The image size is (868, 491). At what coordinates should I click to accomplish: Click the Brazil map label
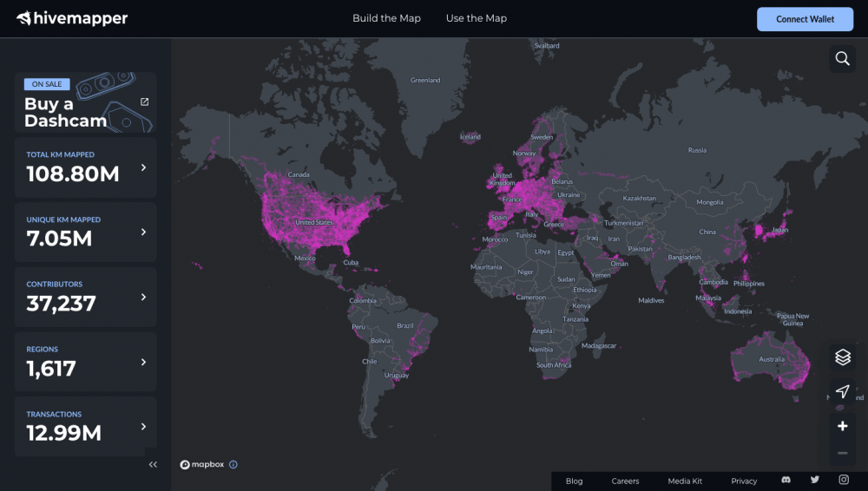(405, 325)
